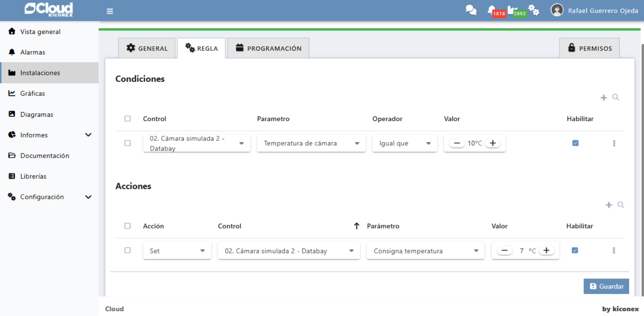Screen dimensions: 644x316
Task: Open three-dot menu for the condition row
Action: 614,143
